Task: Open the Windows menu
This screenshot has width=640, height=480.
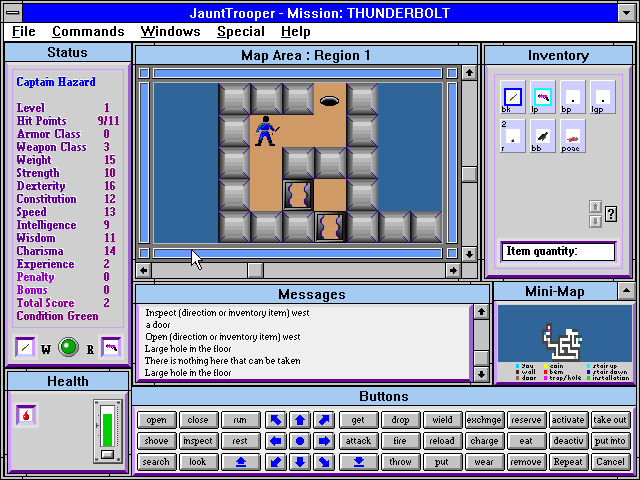Action: point(171,31)
